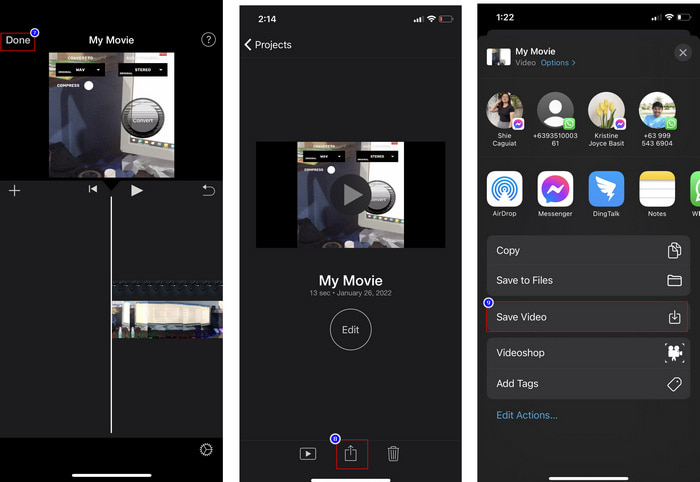Play the timeline in the editor

pyautogui.click(x=137, y=190)
